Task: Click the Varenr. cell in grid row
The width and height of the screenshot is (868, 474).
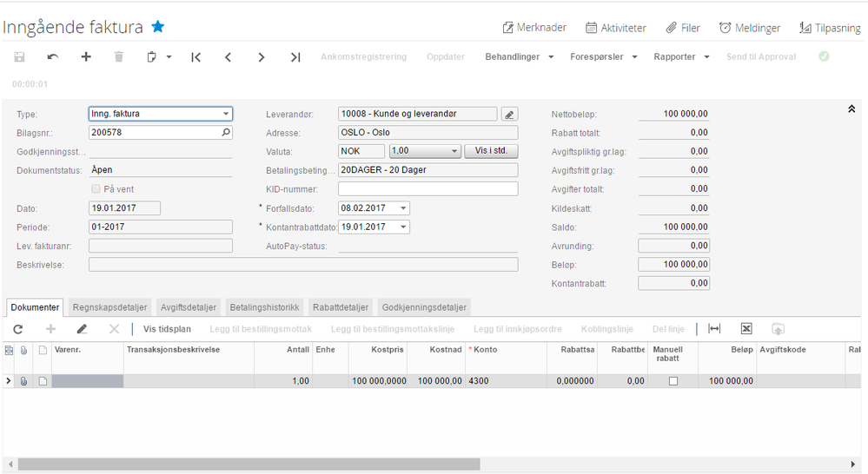Action: pos(88,381)
